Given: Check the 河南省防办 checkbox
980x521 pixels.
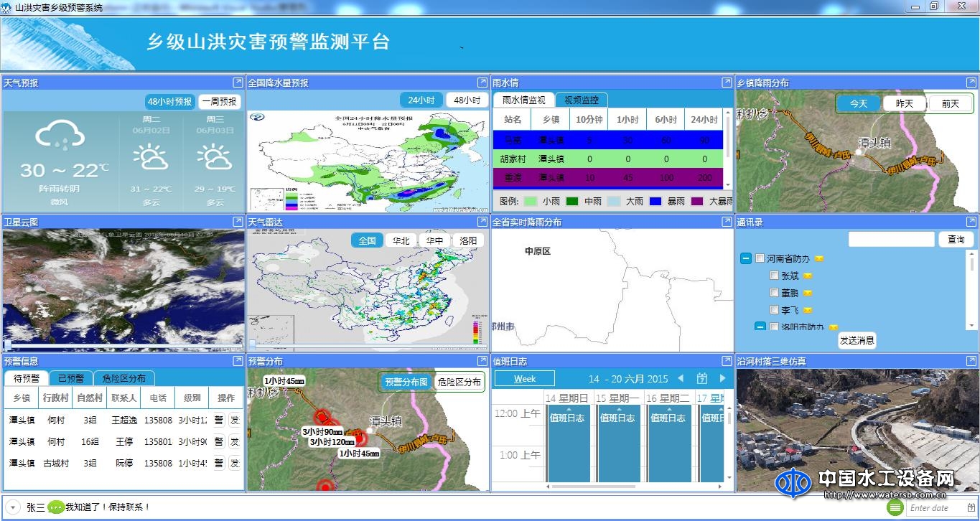Looking at the screenshot, I should pyautogui.click(x=760, y=258).
